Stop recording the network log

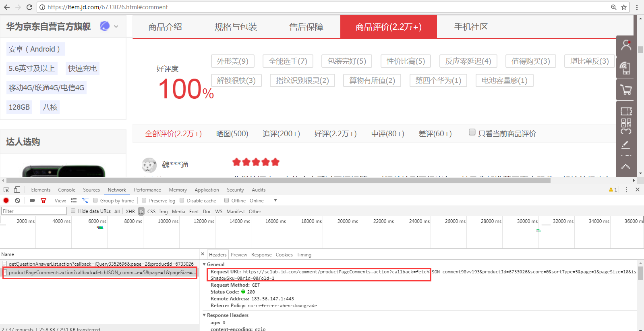click(x=6, y=200)
